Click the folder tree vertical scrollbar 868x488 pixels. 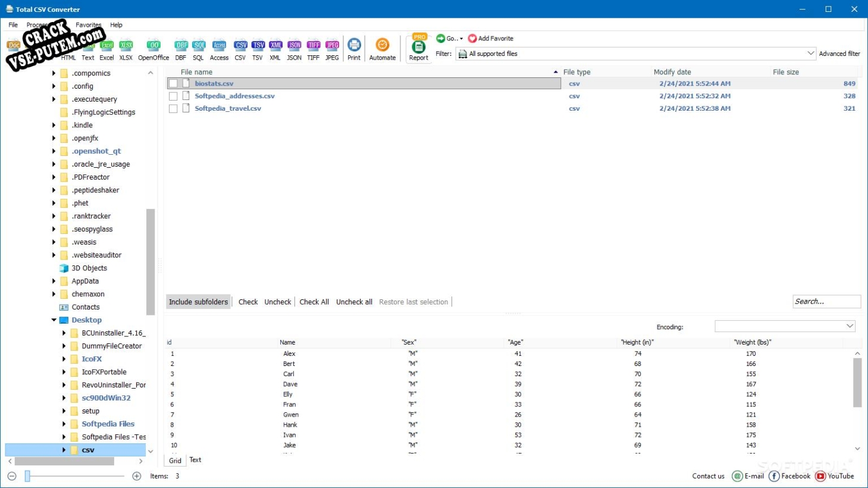pyautogui.click(x=151, y=262)
